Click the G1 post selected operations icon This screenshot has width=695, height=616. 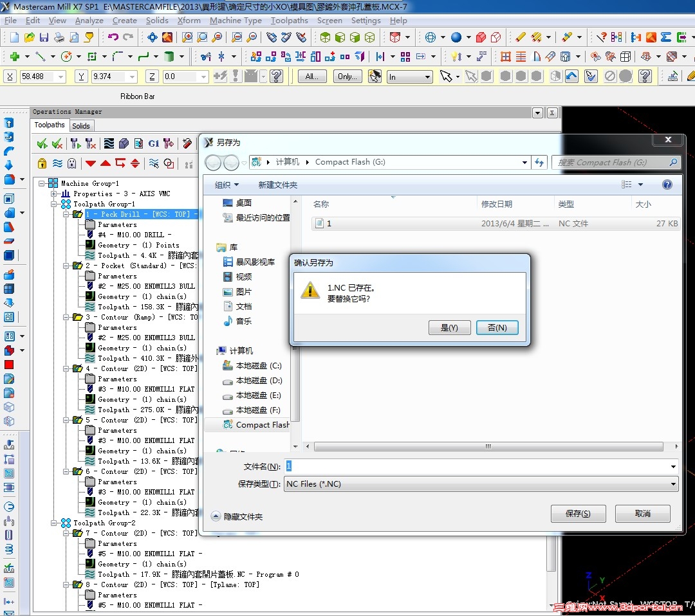pyautogui.click(x=153, y=143)
